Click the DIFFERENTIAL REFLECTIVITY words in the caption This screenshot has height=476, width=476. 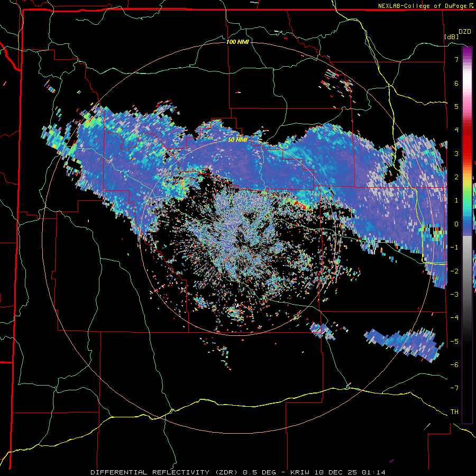[x=150, y=472]
